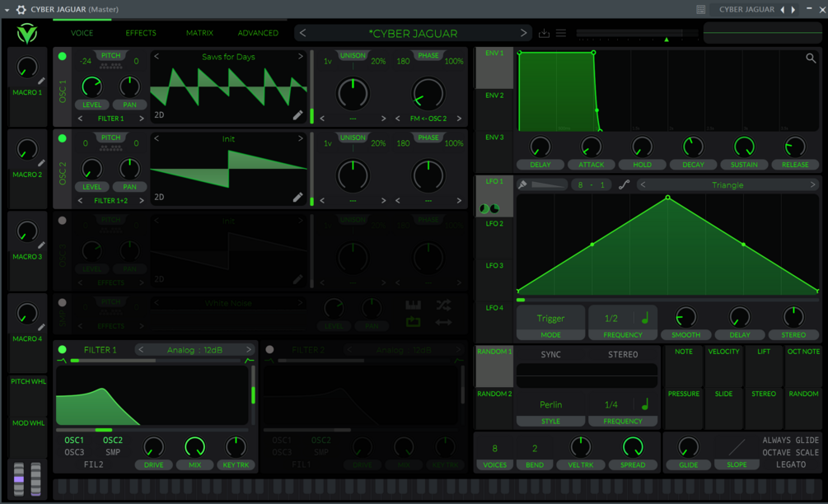828x504 pixels.
Task: Select next wavetable after Saws for Days
Action: (x=300, y=56)
